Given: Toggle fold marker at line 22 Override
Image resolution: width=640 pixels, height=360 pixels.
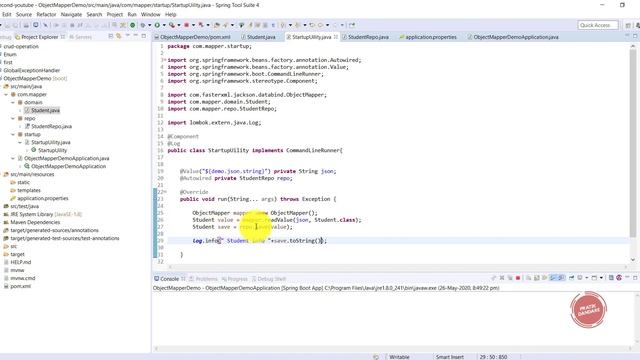Looking at the screenshot, I should coord(165,192).
